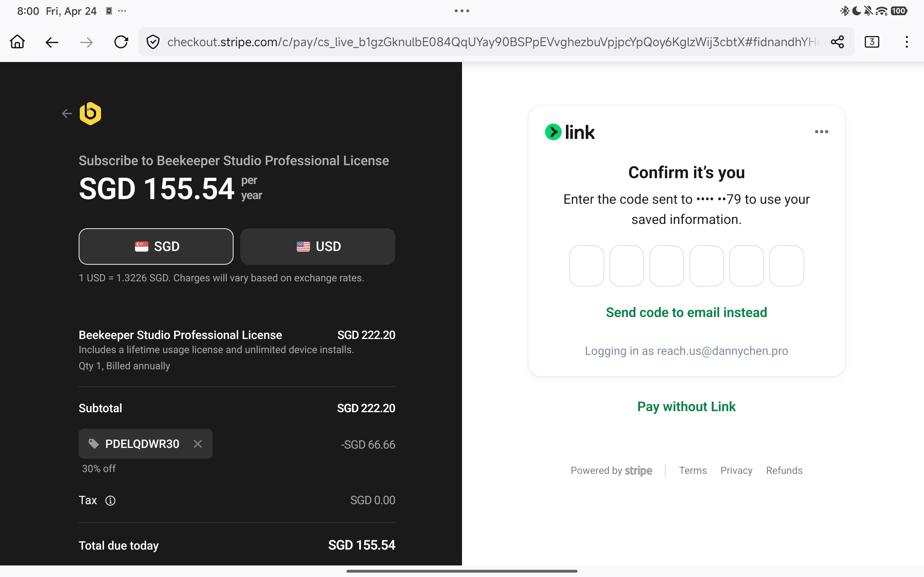Share this page via share icon

coord(837,42)
